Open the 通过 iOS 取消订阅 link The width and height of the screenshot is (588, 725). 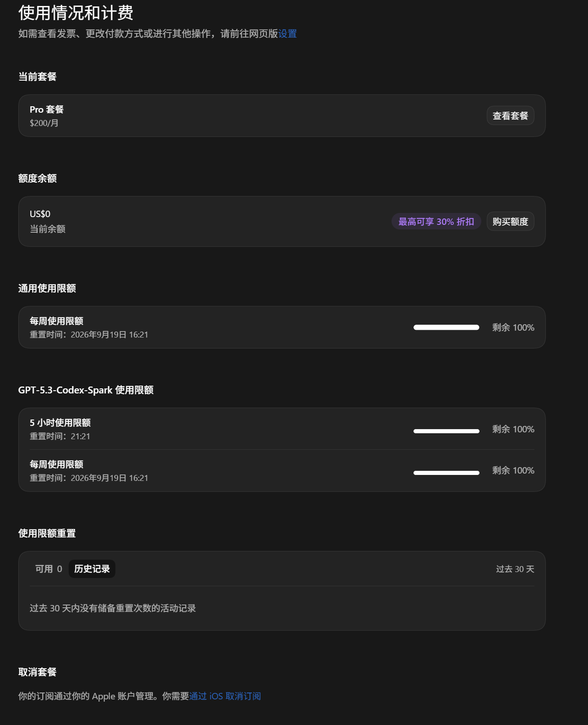225,696
